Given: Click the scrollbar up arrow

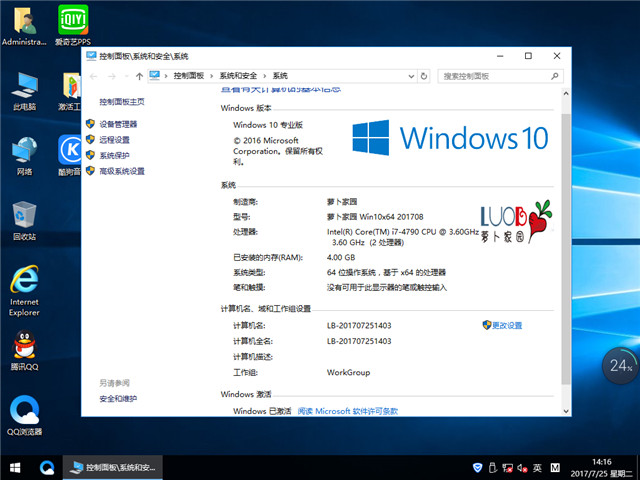Looking at the screenshot, I should point(566,93).
